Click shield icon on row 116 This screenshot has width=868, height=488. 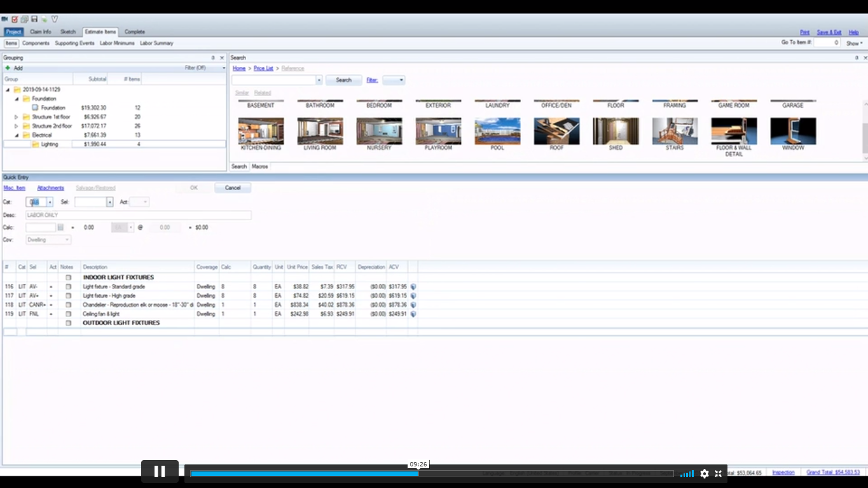[413, 287]
